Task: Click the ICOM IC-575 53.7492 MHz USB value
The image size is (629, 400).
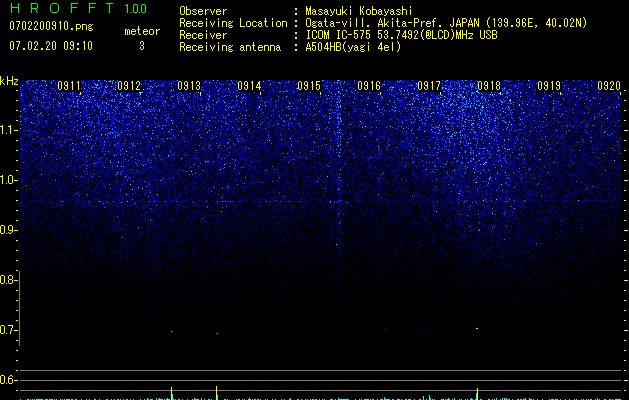Action: tap(401, 35)
